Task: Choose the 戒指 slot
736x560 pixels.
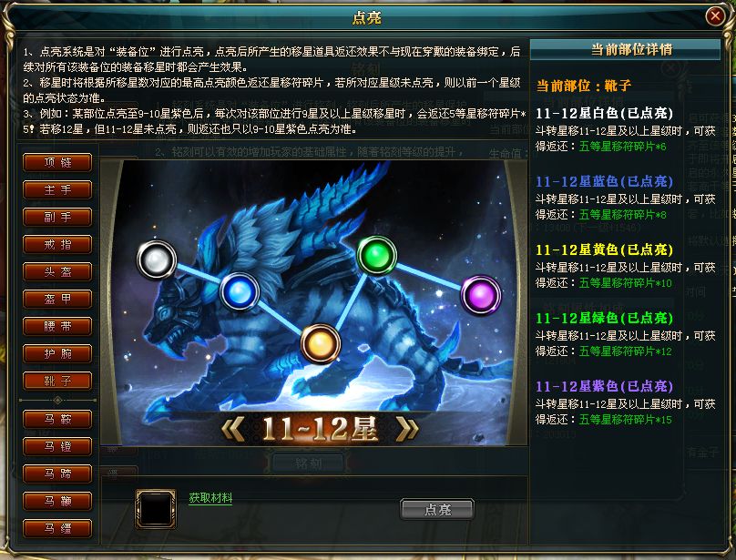Action: [x=57, y=244]
